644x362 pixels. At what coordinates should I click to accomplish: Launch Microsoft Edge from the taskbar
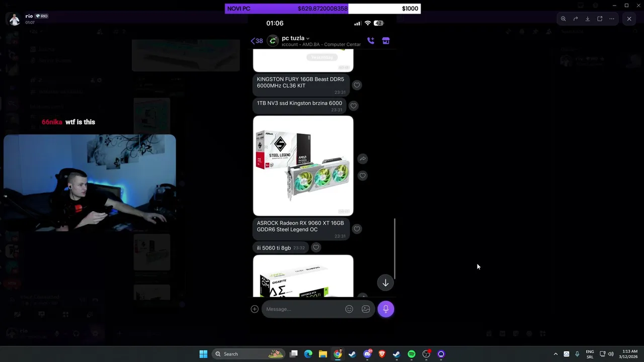click(x=308, y=354)
